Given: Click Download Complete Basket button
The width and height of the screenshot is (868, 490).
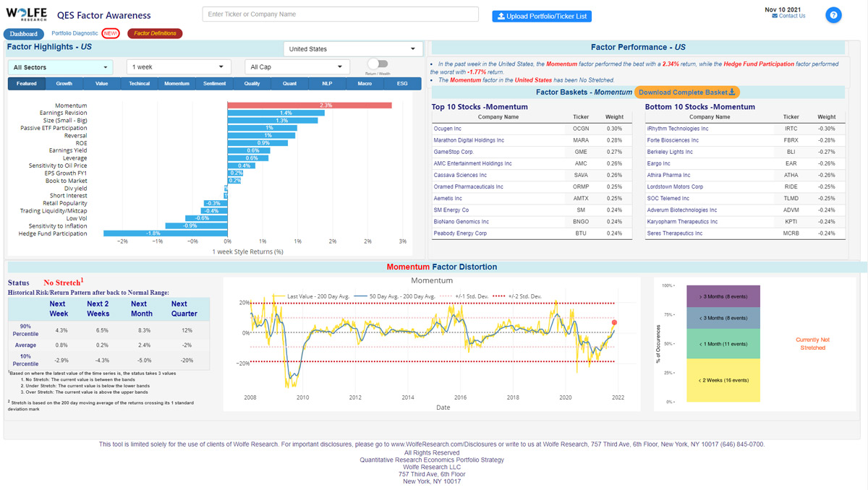Looking at the screenshot, I should pos(687,92).
